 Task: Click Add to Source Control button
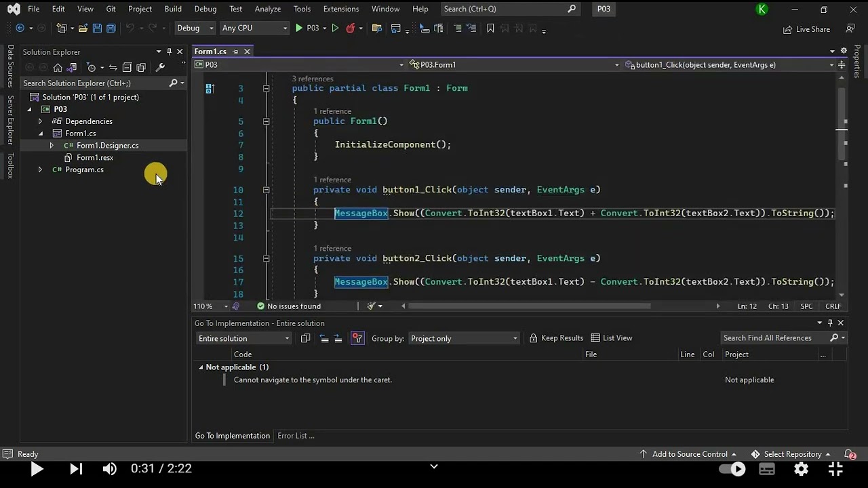688,454
